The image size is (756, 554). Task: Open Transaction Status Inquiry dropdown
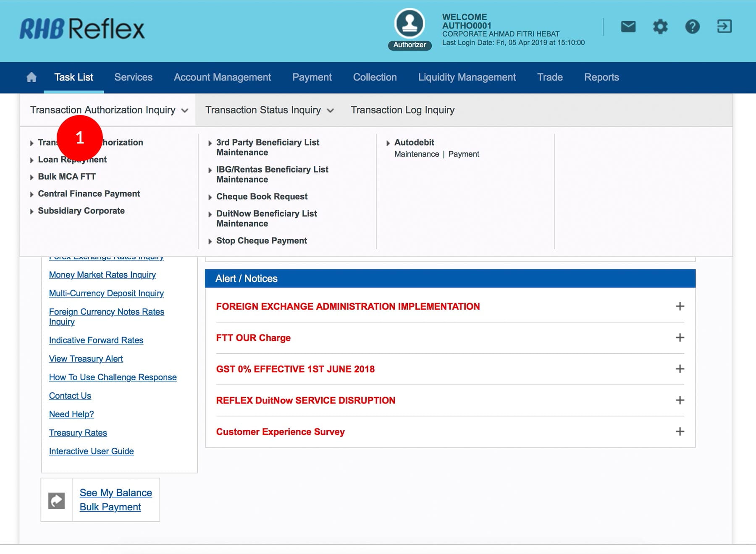pos(269,110)
